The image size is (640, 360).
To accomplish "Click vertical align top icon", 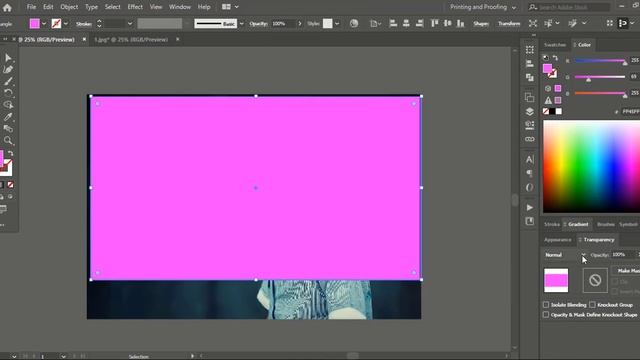I will [435, 24].
